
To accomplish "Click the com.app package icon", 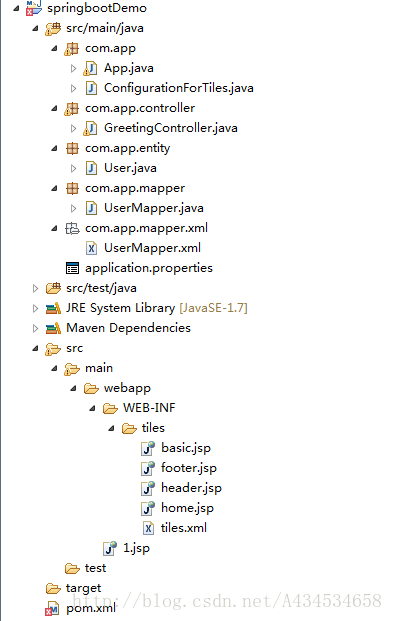I will (72, 49).
